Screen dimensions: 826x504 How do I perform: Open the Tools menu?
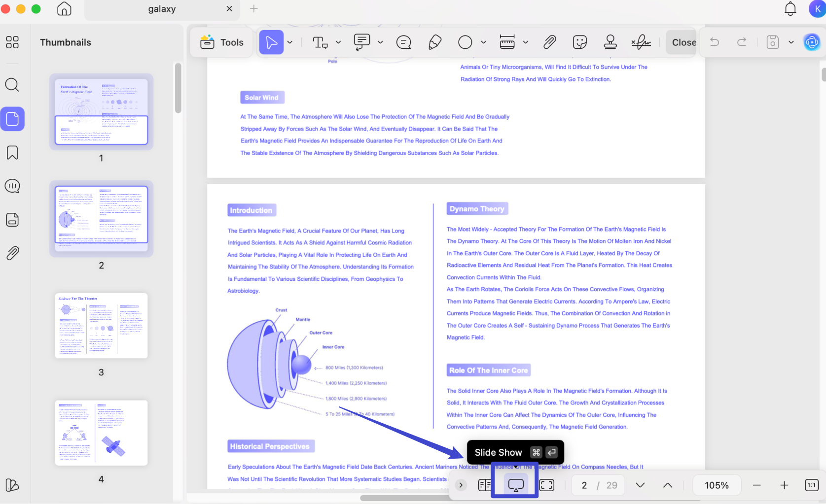pos(222,42)
